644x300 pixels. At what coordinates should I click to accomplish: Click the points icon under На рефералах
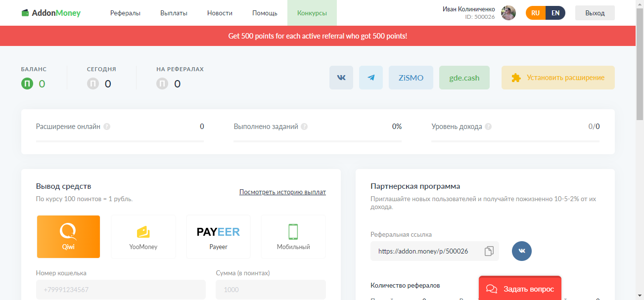click(162, 84)
